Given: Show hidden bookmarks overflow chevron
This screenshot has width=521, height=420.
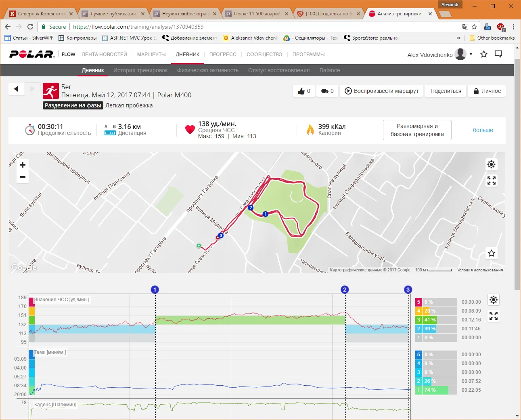Looking at the screenshot, I should pos(458,38).
